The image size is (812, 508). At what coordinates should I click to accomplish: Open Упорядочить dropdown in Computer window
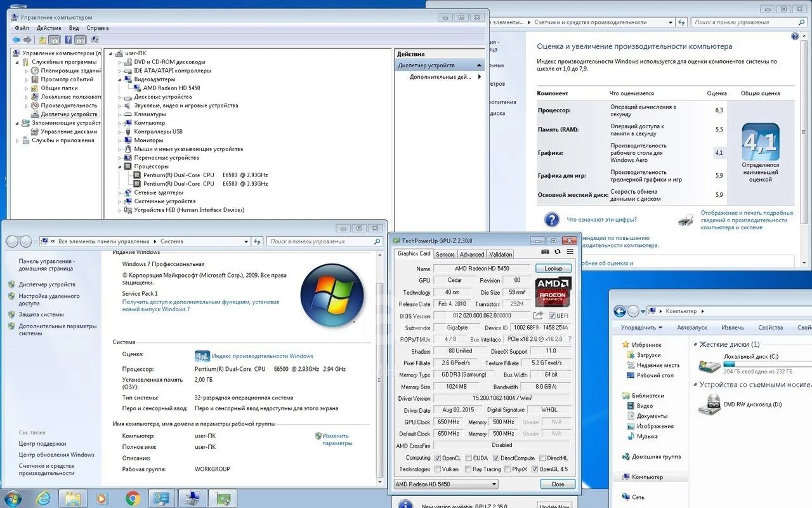coord(641,328)
